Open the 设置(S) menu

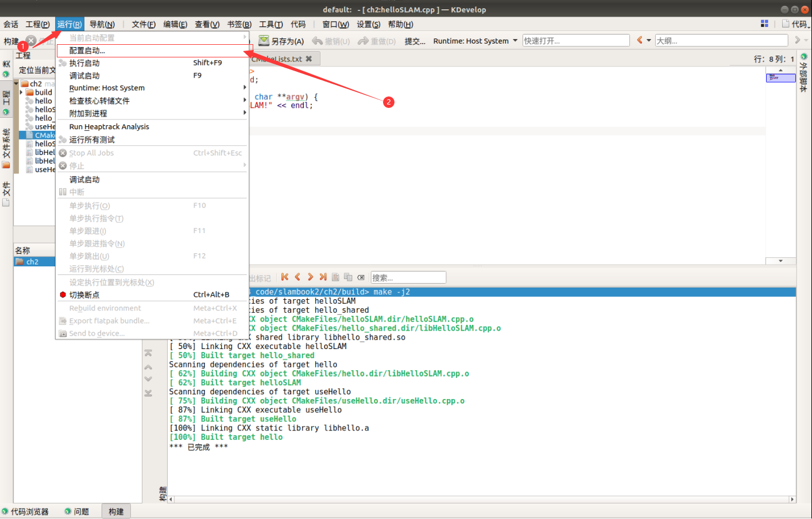click(x=368, y=24)
